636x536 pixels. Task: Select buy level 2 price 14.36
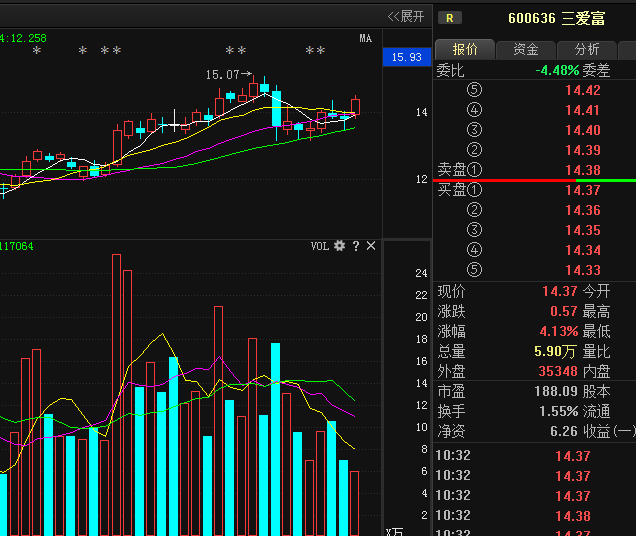pos(583,210)
